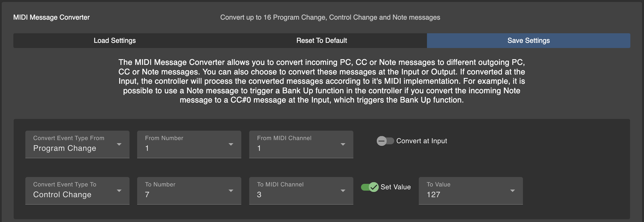Click the arrow icon in To MIDI Channel
Viewport: 644px width, 222px height.
tap(343, 191)
